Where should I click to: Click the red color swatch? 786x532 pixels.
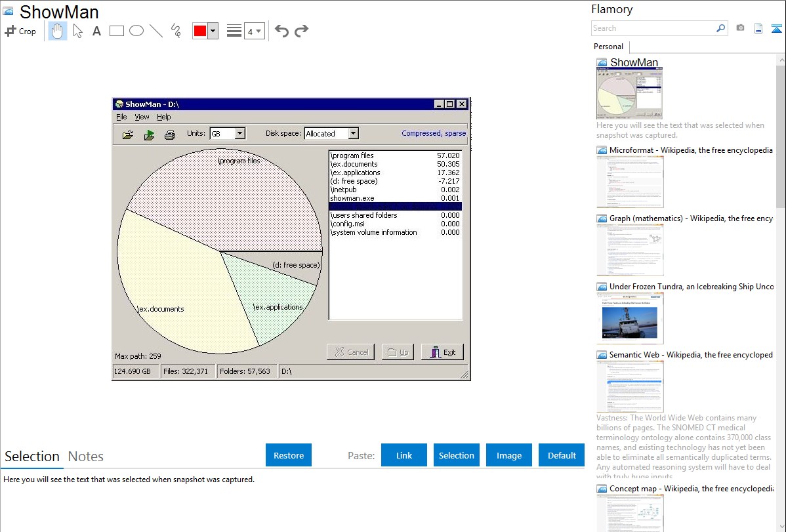pos(200,31)
